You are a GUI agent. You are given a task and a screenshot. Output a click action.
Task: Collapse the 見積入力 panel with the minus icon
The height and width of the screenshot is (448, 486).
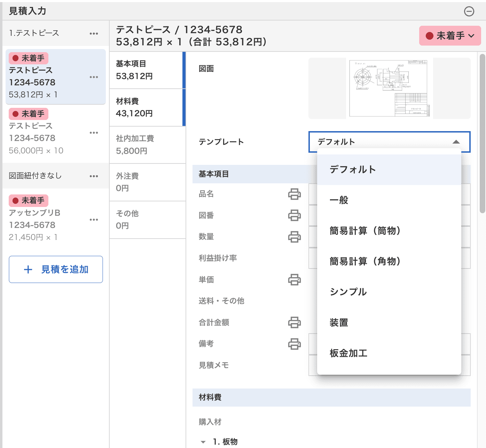click(x=469, y=11)
